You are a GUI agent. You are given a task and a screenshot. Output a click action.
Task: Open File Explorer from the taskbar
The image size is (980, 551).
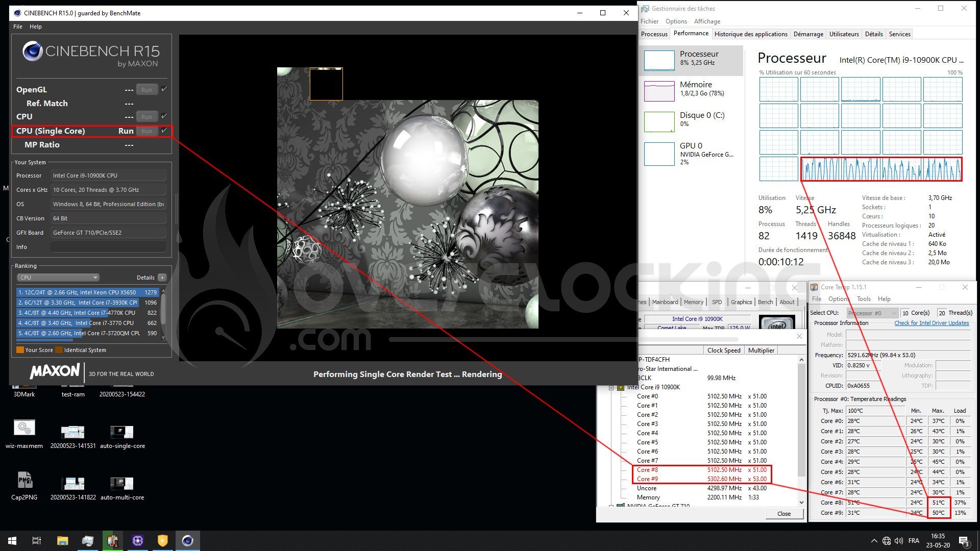click(62, 541)
